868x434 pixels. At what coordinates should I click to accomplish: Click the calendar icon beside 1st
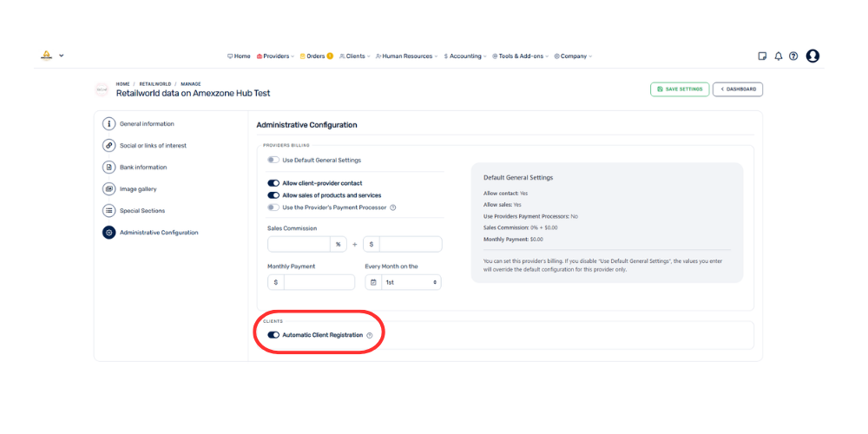(373, 282)
